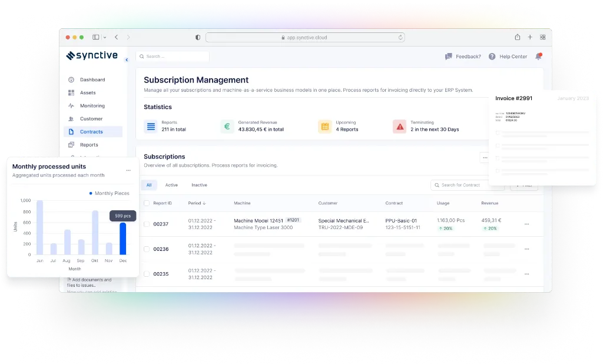This screenshot has width=603, height=364.
Task: Go forward in the browser
Action: coord(128,37)
